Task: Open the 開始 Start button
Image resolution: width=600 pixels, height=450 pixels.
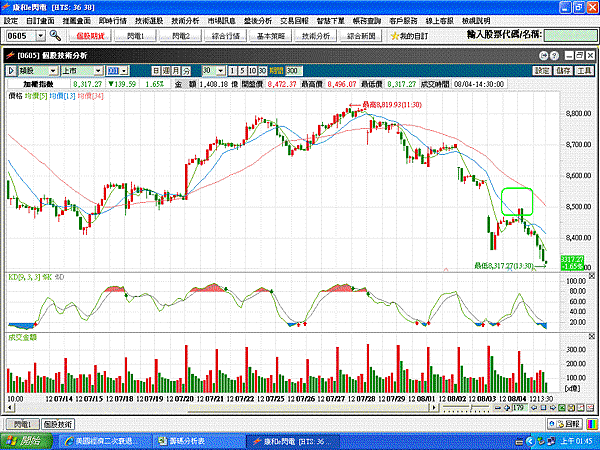Action: 26,441
